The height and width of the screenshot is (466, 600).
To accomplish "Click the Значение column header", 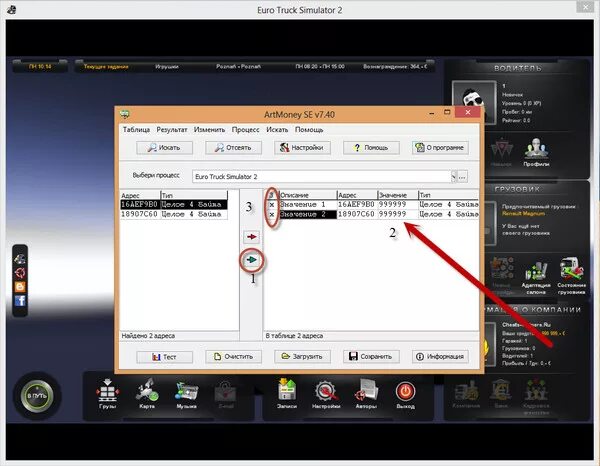I will pos(398,195).
